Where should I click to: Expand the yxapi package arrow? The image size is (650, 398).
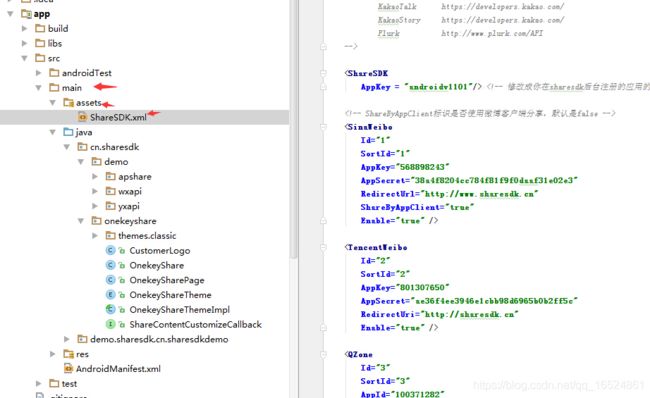95,206
